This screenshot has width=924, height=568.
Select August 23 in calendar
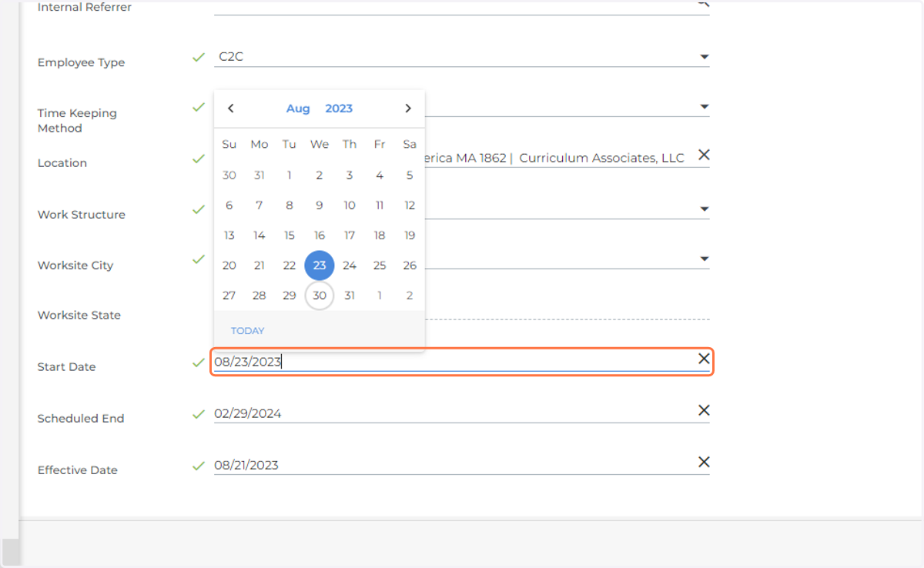320,266
